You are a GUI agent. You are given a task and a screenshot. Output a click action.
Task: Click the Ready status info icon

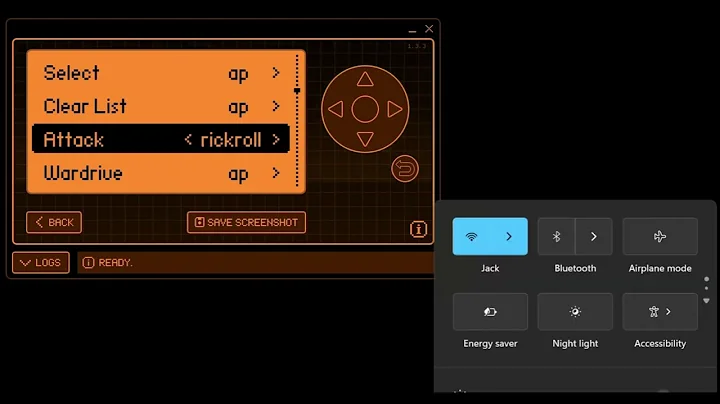click(x=88, y=262)
